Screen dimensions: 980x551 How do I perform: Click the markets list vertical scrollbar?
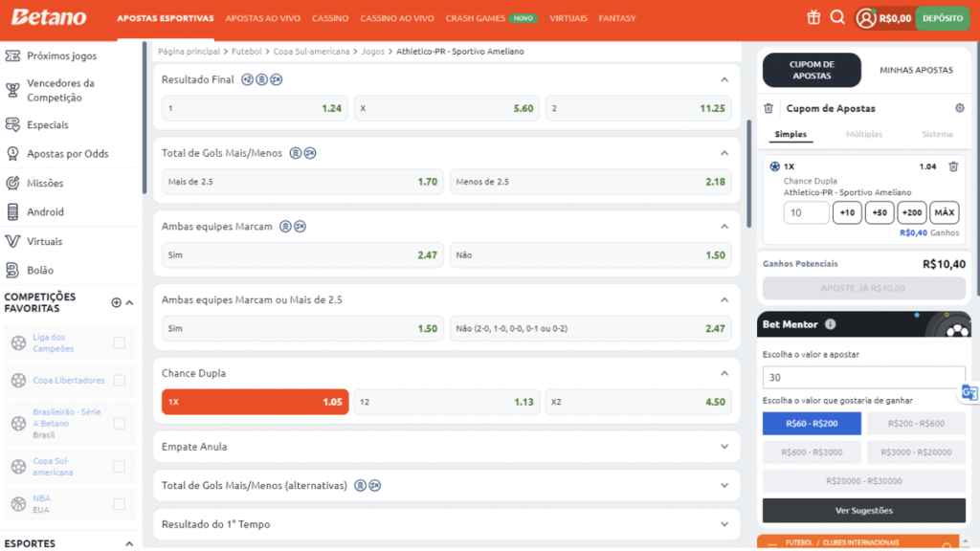point(748,174)
